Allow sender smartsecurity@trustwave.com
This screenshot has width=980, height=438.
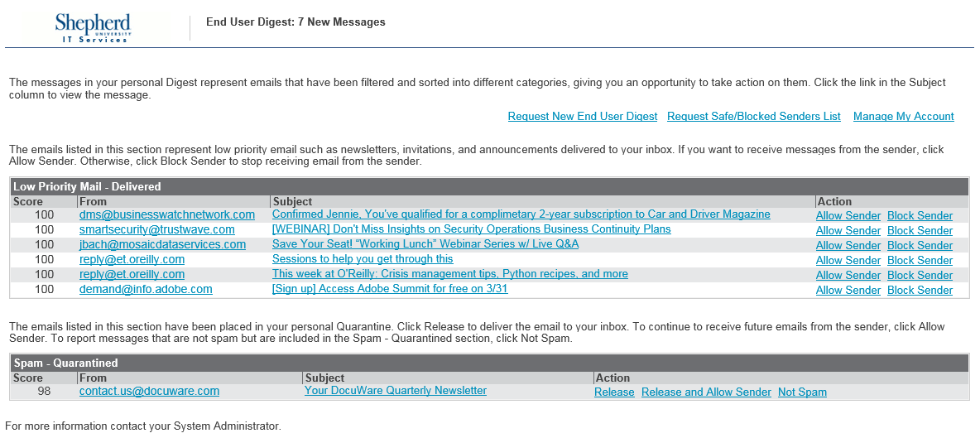[x=848, y=231]
